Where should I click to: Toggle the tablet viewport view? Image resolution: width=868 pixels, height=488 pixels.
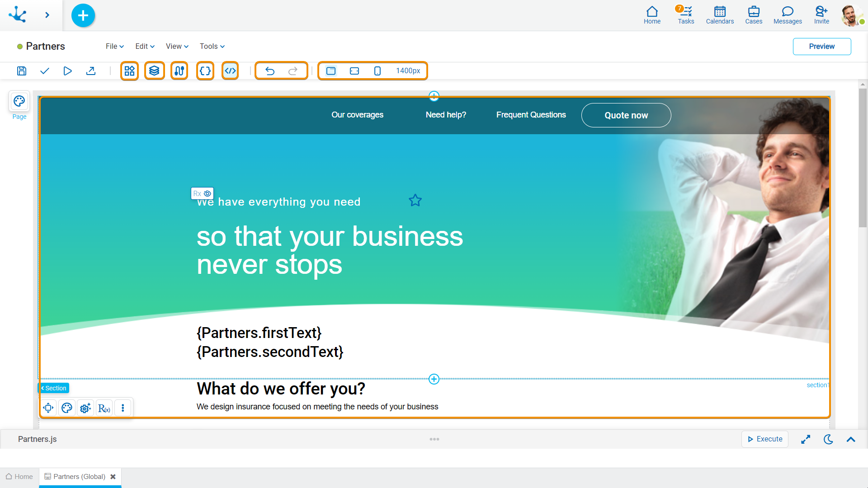click(355, 70)
